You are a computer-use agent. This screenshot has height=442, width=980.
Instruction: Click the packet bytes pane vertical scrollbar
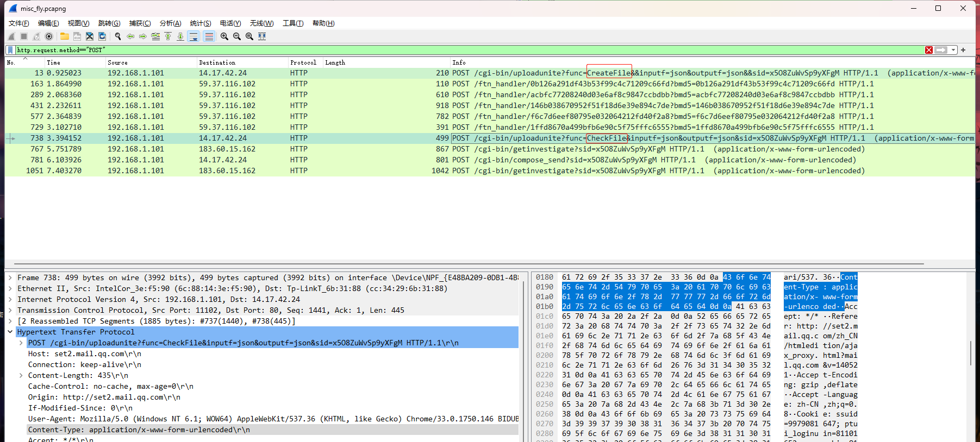971,353
